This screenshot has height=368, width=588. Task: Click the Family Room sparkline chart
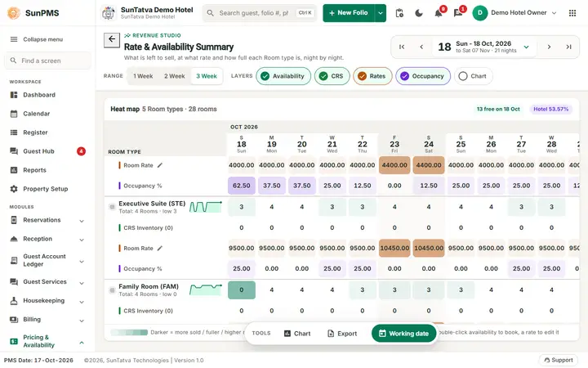[x=206, y=289]
